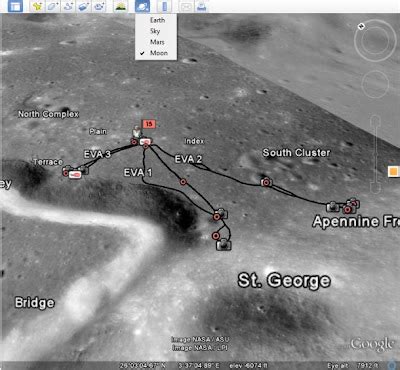The width and height of the screenshot is (400, 370).
Task: Open the red Apollo 15 flag marker
Action: [x=149, y=124]
